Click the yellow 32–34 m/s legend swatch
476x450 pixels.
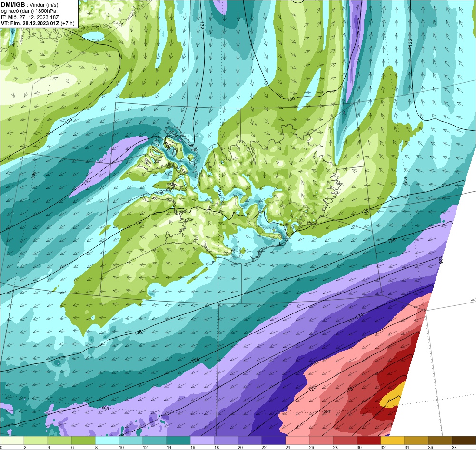pyautogui.click(x=392, y=440)
